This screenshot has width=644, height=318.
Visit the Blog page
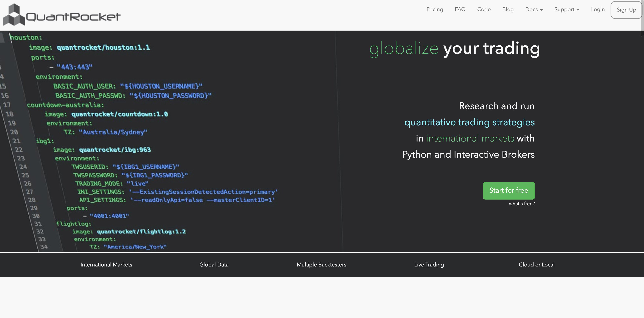pyautogui.click(x=508, y=9)
